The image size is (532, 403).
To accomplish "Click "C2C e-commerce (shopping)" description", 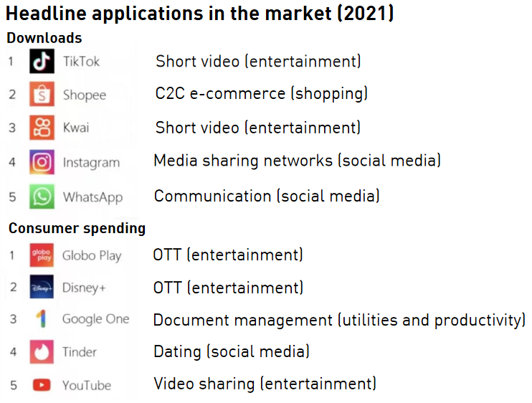I will coord(262,94).
